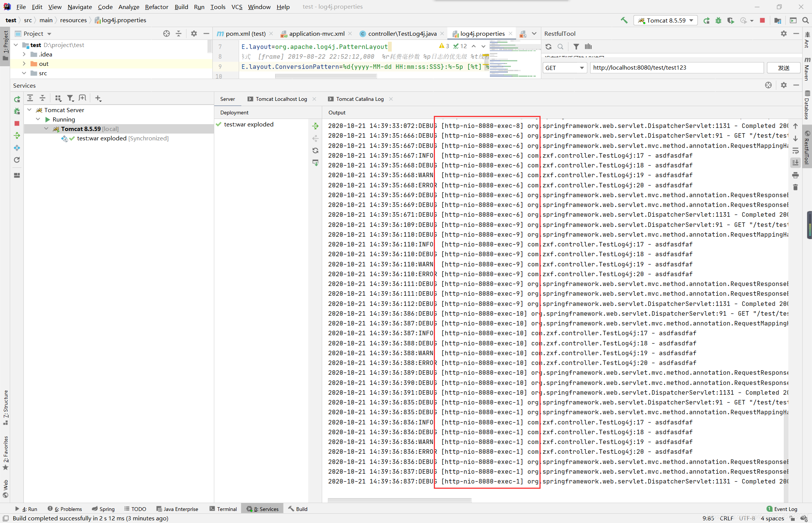The image size is (812, 523).
Task: Click the Debug bug icon in toolbar
Action: click(x=718, y=20)
